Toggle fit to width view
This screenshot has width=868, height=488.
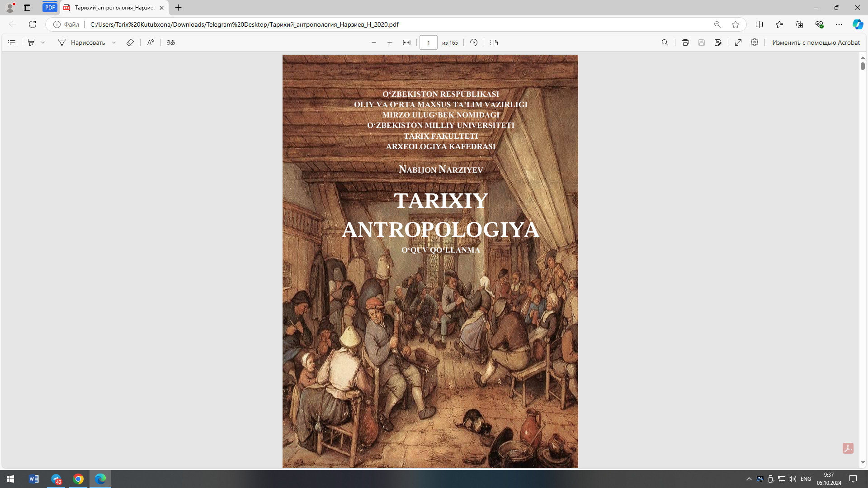coord(407,42)
